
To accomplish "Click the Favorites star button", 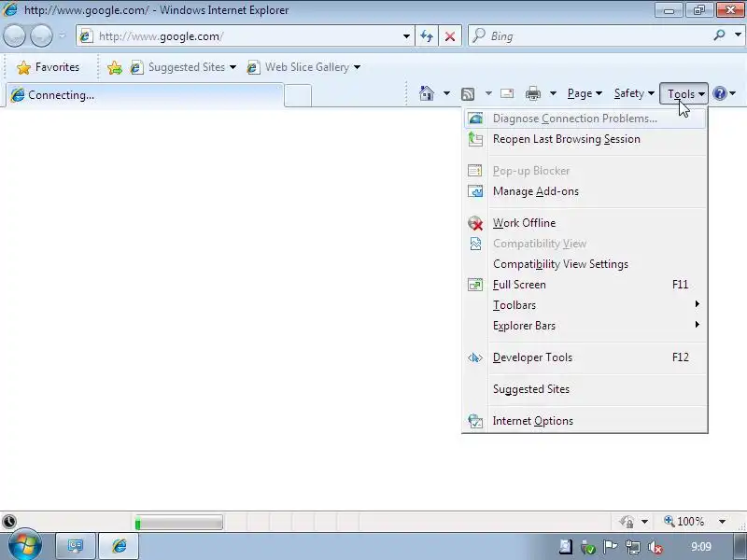I will (x=48, y=67).
